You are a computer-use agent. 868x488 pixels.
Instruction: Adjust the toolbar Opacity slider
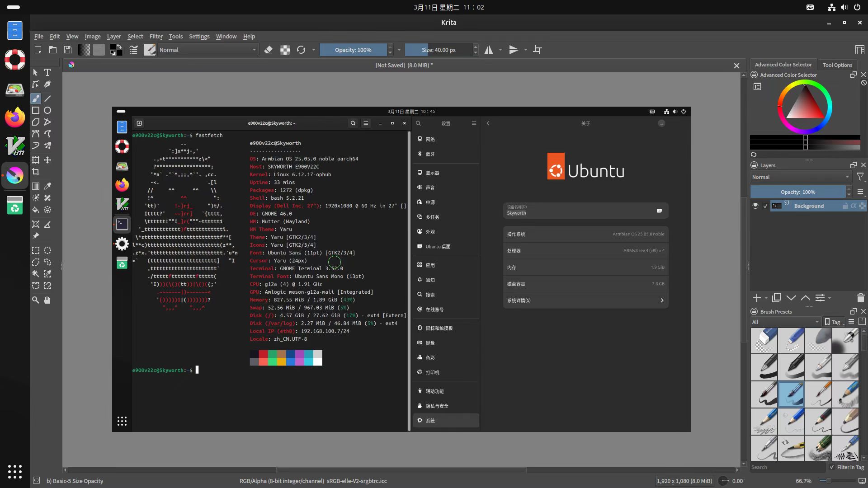[x=353, y=50]
